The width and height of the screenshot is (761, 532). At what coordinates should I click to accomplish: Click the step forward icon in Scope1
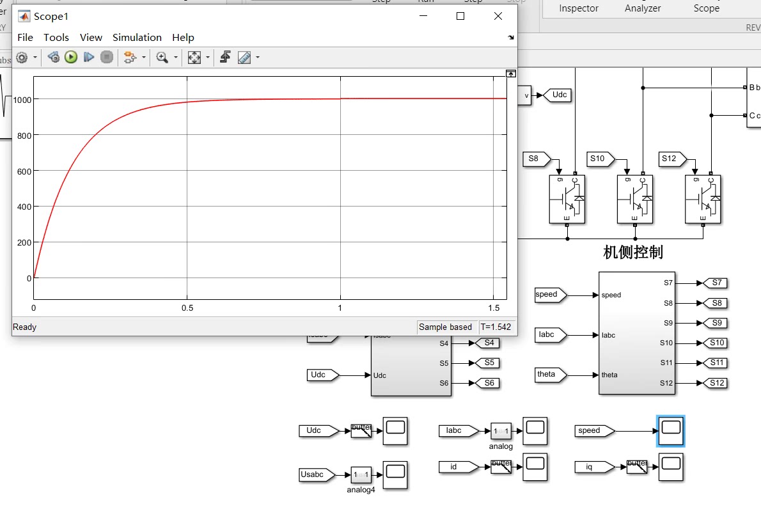88,58
